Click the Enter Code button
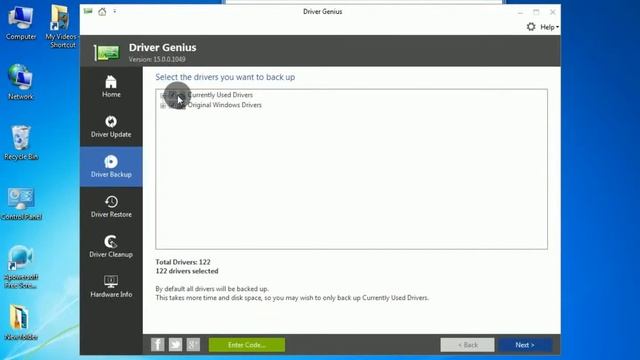 tap(247, 345)
